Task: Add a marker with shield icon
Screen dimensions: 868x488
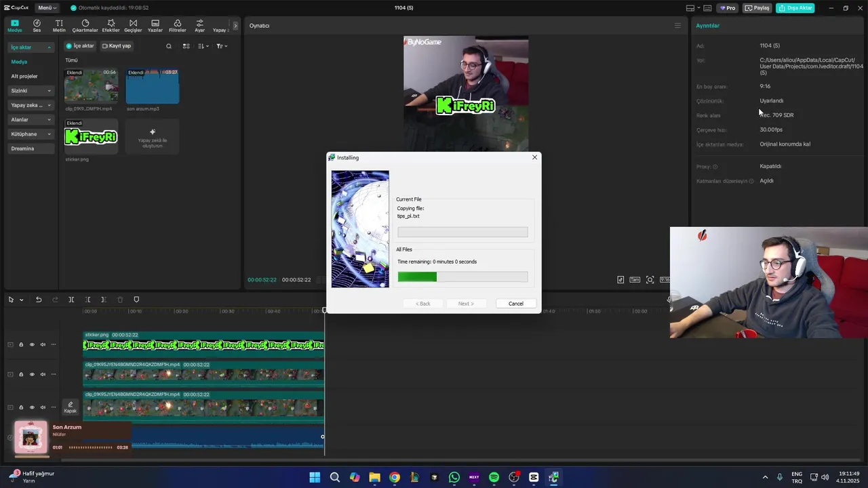Action: (x=136, y=300)
